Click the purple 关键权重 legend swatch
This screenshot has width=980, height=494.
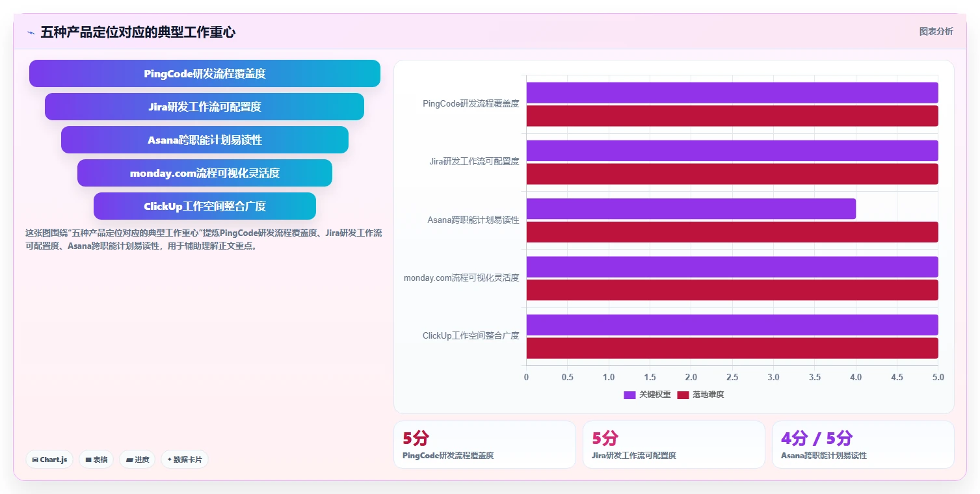click(629, 395)
